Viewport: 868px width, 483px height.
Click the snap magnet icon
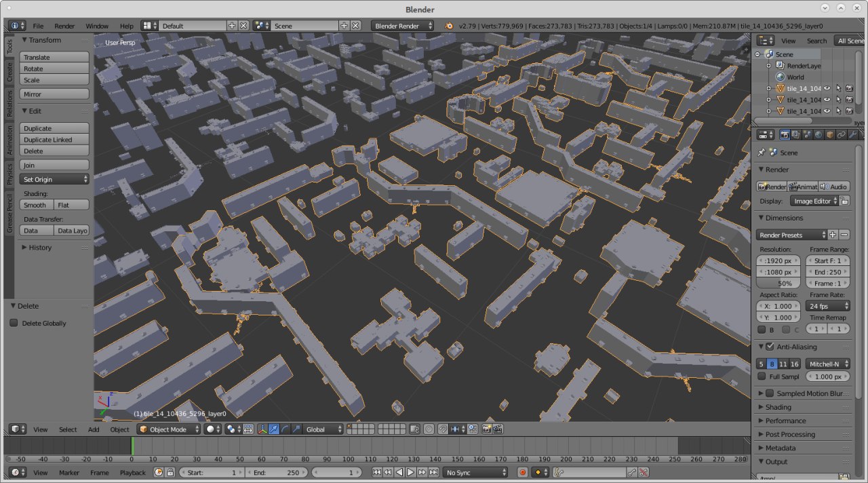coord(444,429)
